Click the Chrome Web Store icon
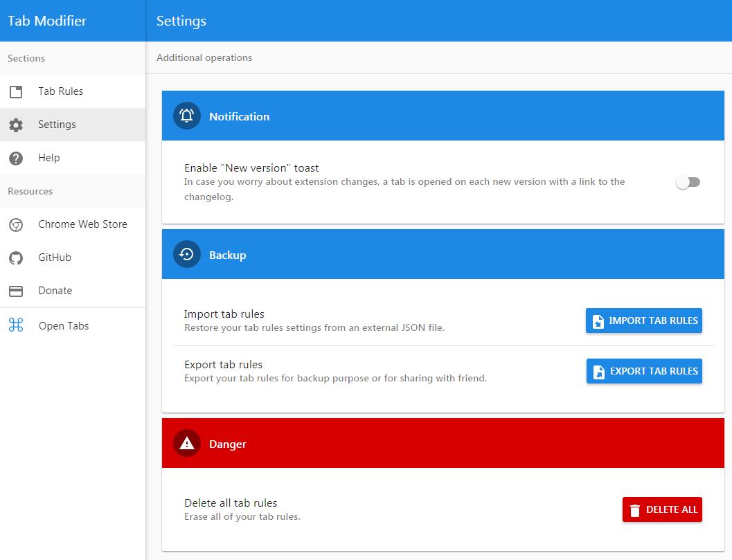Viewport: 732px width, 560px height. point(16,224)
